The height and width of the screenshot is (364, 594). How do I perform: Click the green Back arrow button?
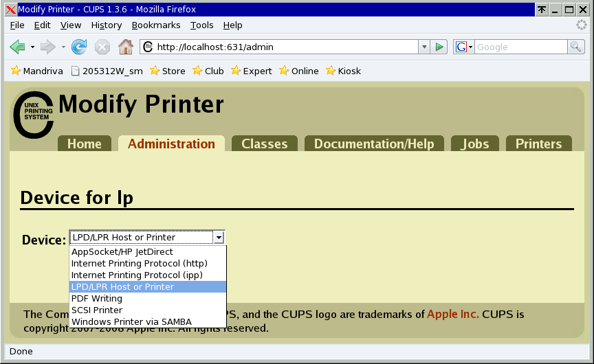pyautogui.click(x=17, y=47)
